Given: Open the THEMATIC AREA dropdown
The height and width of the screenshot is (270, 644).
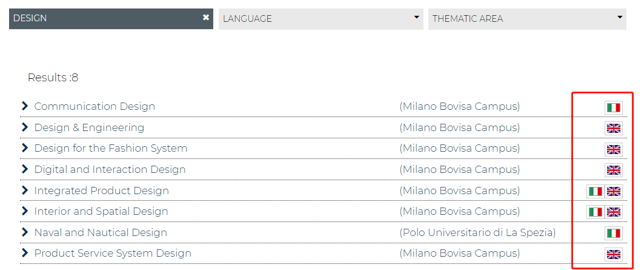Looking at the screenshot, I should 527,18.
